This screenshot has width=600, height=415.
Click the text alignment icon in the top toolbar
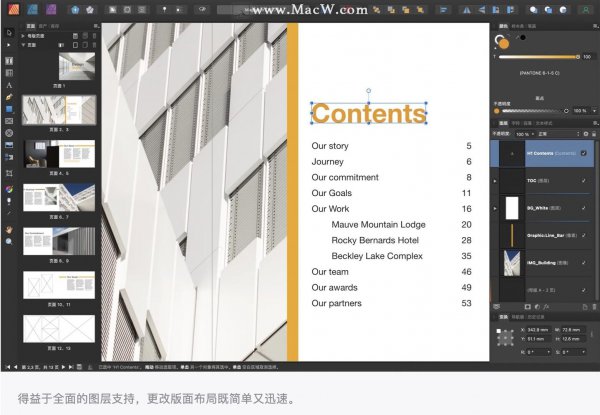443,10
